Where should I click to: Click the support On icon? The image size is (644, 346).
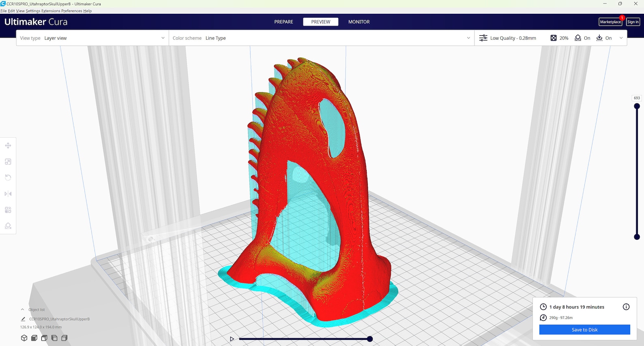point(578,38)
